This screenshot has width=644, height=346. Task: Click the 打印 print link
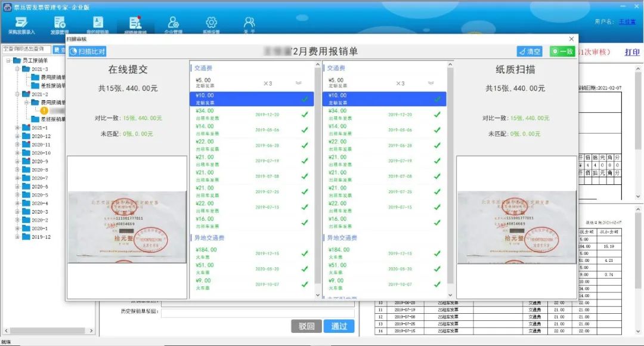631,52
